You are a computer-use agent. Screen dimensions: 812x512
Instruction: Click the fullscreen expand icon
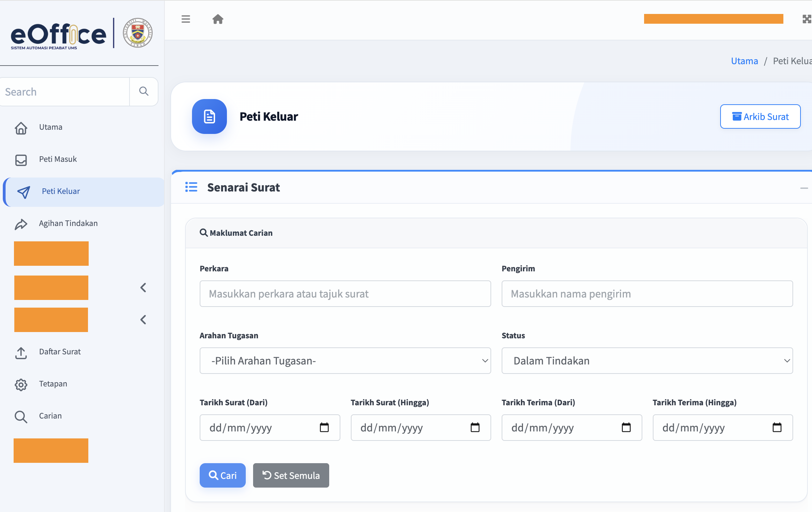(x=806, y=19)
